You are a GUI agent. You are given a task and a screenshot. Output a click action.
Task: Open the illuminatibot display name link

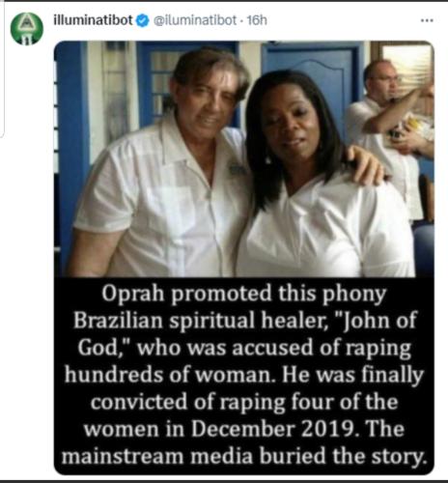coord(93,20)
